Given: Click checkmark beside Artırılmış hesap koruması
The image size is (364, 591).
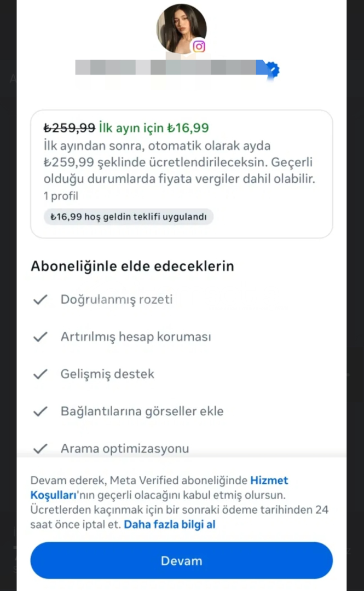Looking at the screenshot, I should [41, 337].
